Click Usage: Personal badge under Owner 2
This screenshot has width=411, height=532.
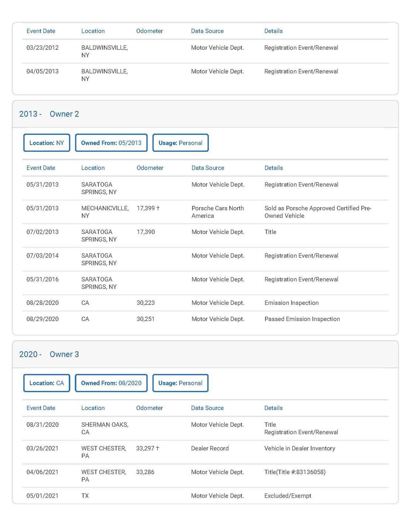[x=180, y=143]
